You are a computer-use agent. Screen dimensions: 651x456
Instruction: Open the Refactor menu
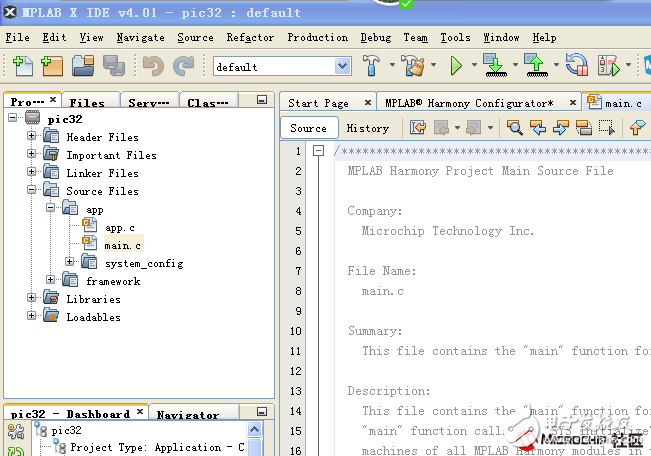[x=250, y=37]
